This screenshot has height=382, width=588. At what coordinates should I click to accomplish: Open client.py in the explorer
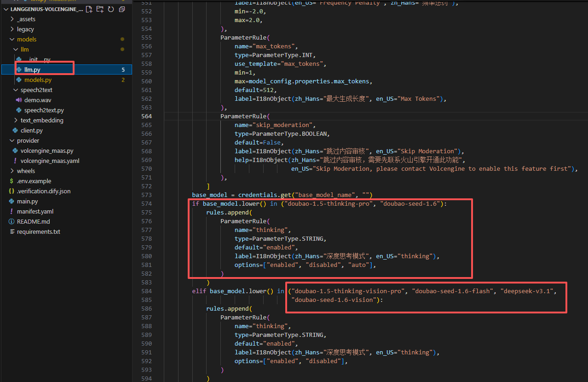pos(32,130)
